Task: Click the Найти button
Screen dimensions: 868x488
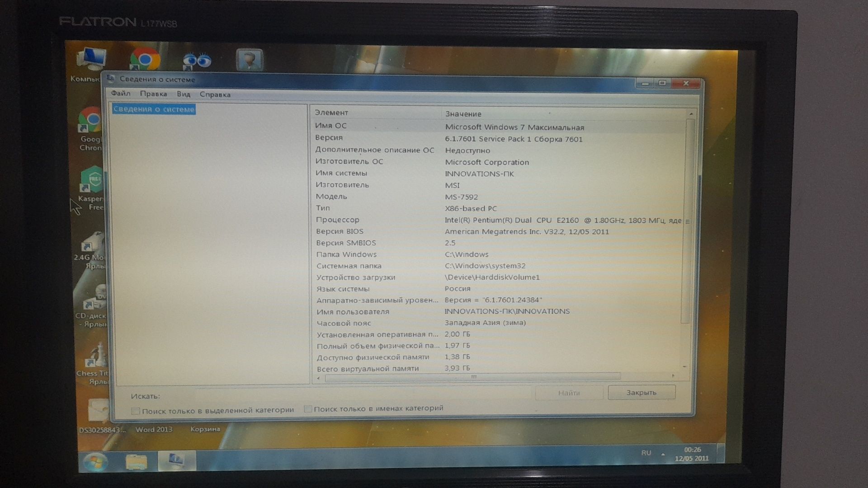Action: pos(569,393)
